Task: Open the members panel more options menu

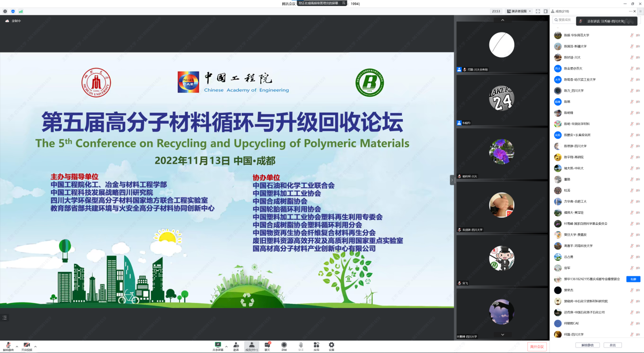Action: (x=630, y=11)
